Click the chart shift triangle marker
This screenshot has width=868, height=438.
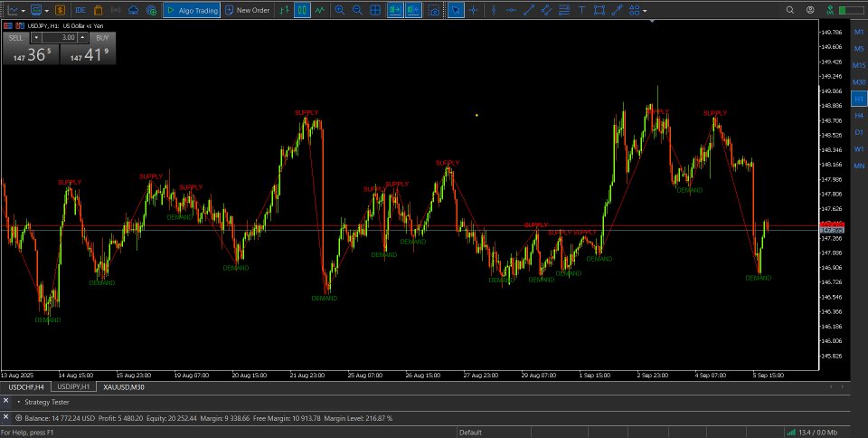pyautogui.click(x=652, y=21)
